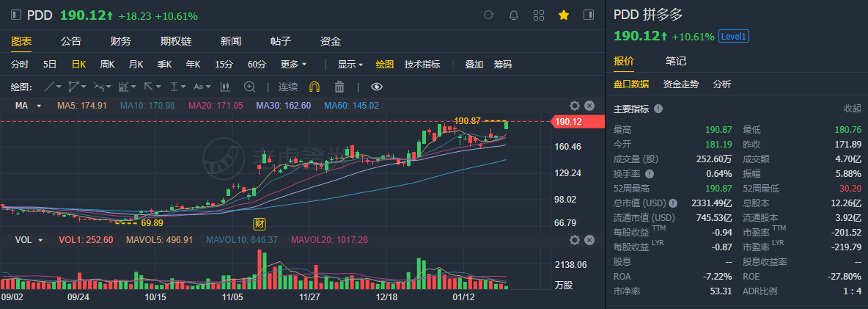868x309 pixels.
Task: Select the 15分 timeframe
Action: pyautogui.click(x=224, y=65)
